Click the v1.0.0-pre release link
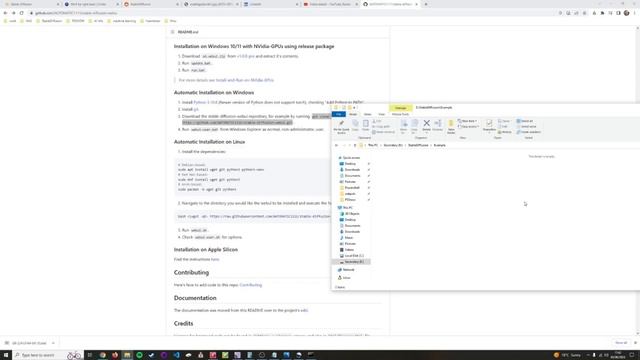 [246, 56]
